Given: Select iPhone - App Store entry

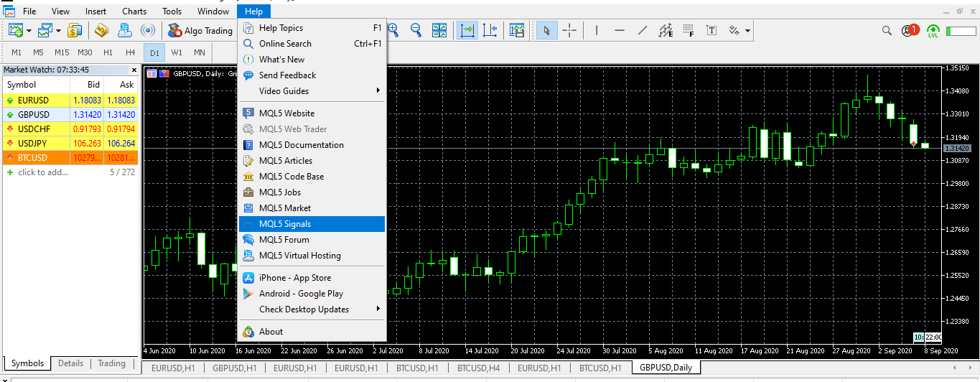Looking at the screenshot, I should pyautogui.click(x=312, y=278).
